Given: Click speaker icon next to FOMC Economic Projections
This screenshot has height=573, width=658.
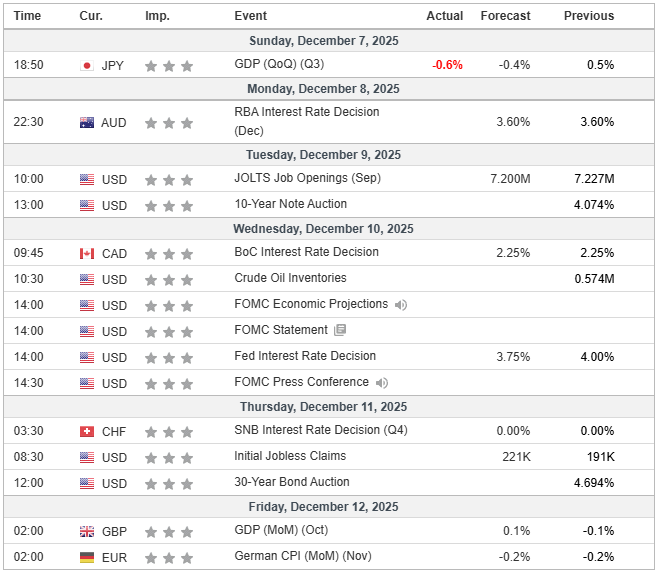Looking at the screenshot, I should (x=401, y=305).
